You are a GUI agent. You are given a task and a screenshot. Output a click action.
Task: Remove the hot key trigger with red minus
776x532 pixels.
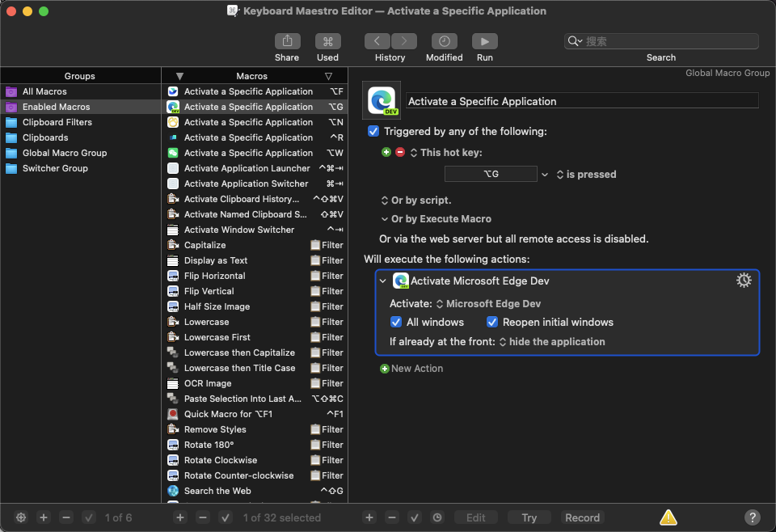pyautogui.click(x=400, y=153)
